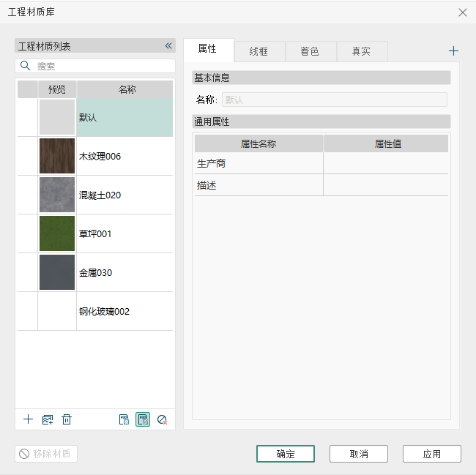Click the add new material plus icon
This screenshot has width=476, height=475.
click(28, 419)
